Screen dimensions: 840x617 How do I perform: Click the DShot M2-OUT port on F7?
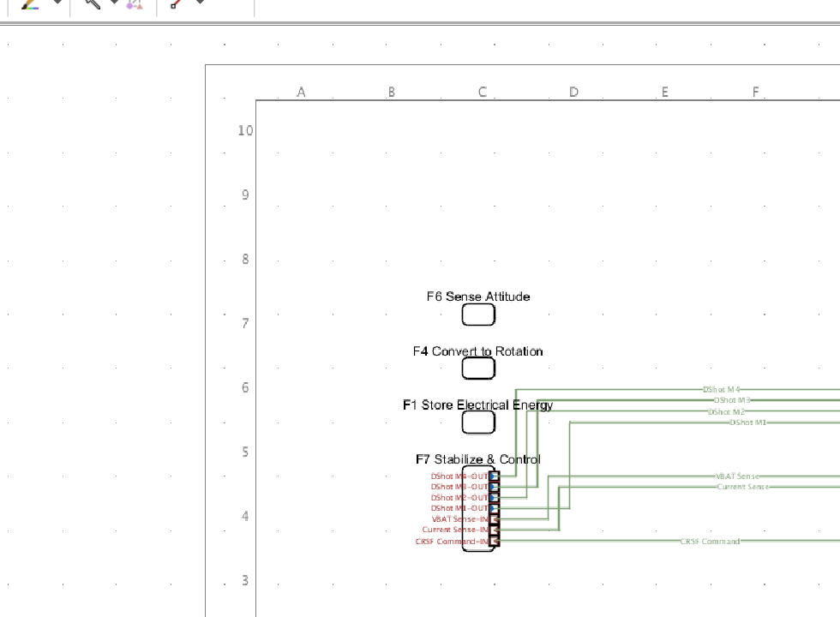494,498
